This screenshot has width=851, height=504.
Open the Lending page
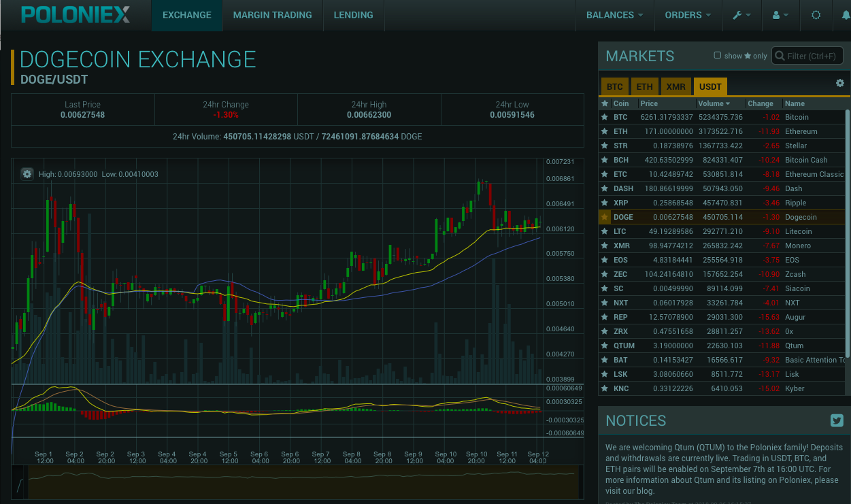point(353,15)
